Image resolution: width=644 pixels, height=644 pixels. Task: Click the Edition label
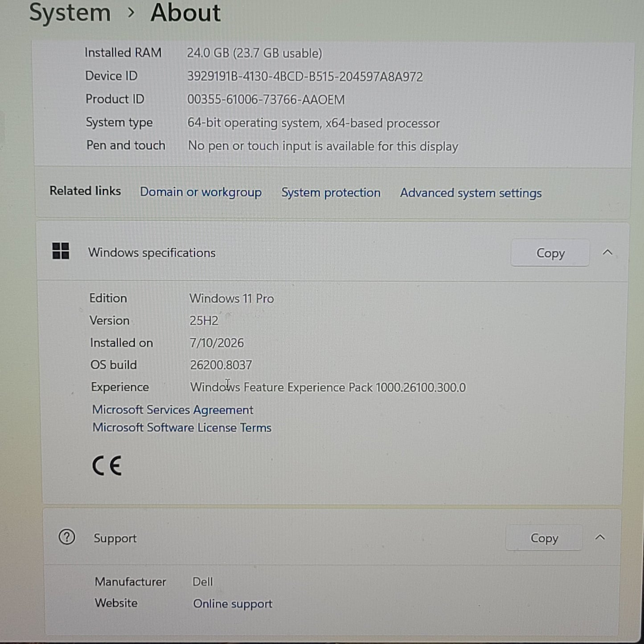[x=108, y=298]
